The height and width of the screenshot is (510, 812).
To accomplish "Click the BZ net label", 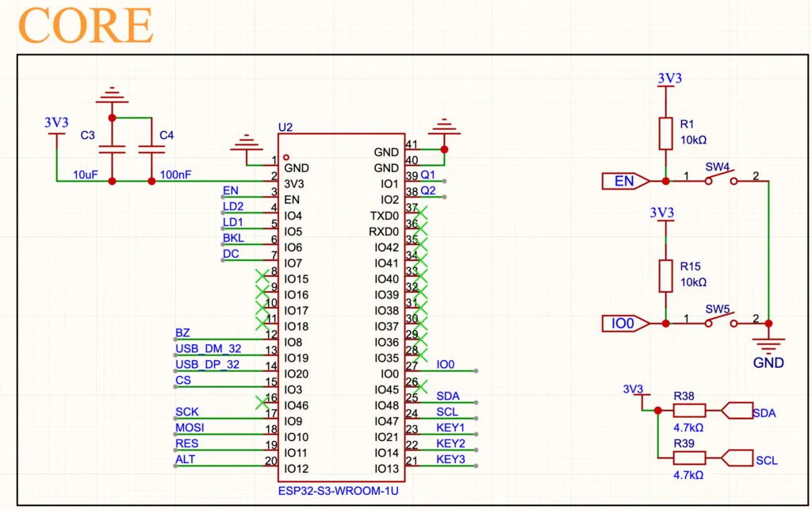I will point(182,333).
